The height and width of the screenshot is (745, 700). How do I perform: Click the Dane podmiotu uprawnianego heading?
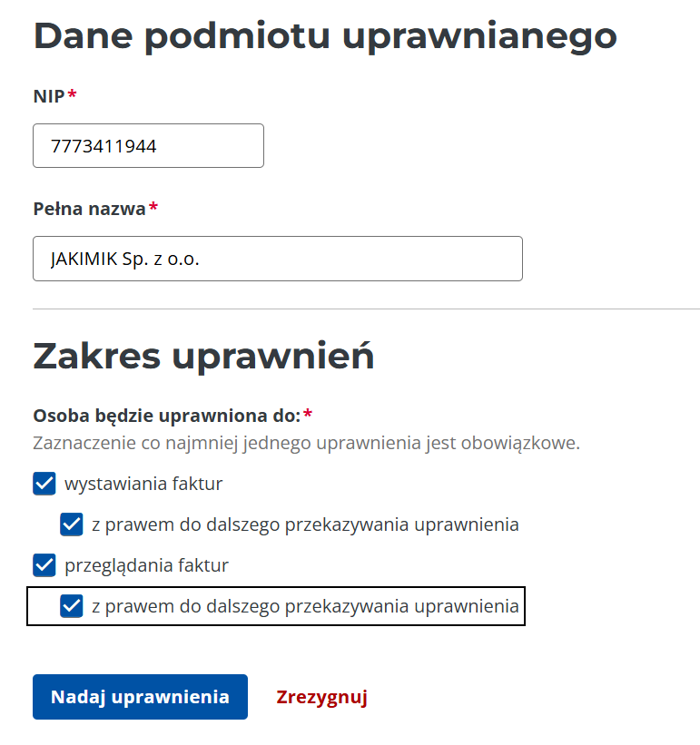point(325,35)
